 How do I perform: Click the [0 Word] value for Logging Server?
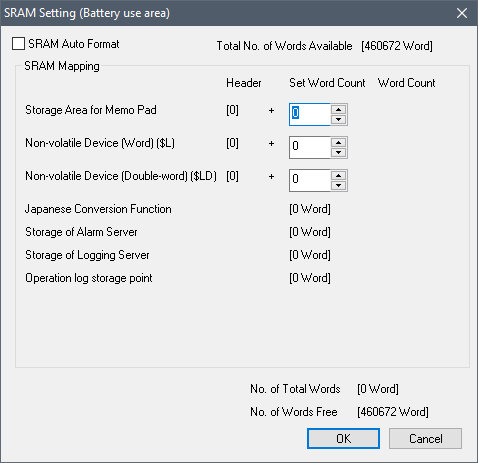(310, 255)
